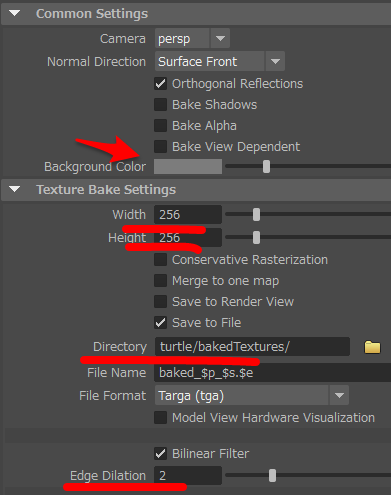Collapse the Texture Bake Settings section
The image size is (391, 495).
point(14,189)
